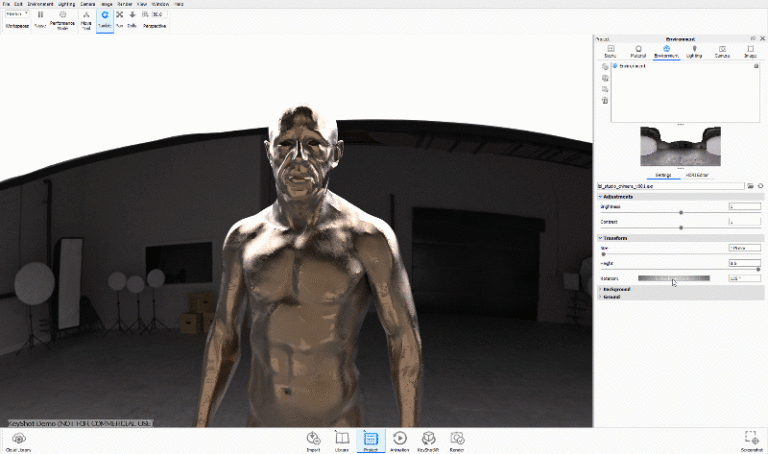
Task: Activate the Pan camera tool
Action: pos(120,20)
